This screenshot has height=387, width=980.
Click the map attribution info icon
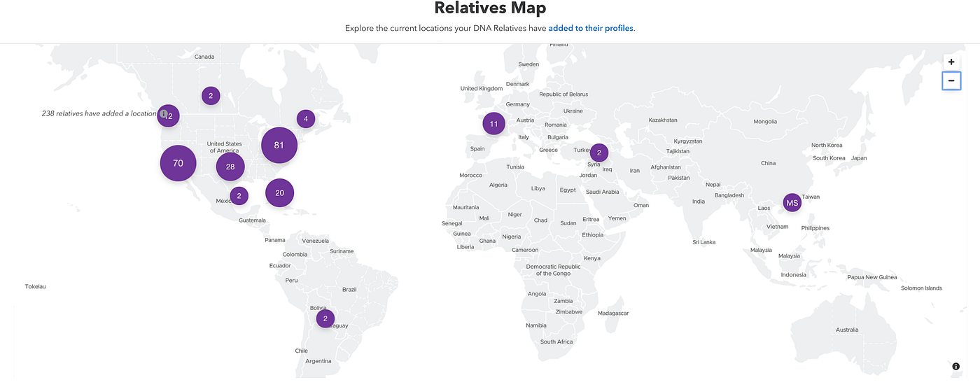click(956, 366)
